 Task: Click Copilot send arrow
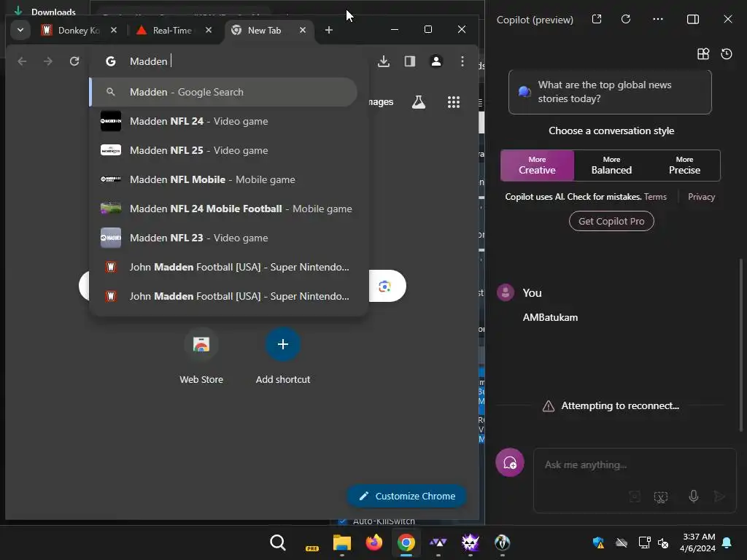(x=719, y=497)
